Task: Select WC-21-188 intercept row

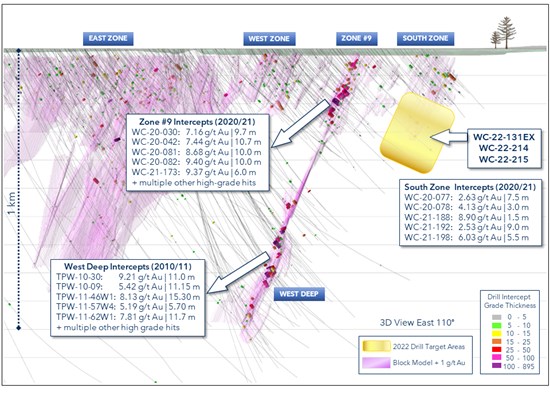Action: click(x=467, y=217)
